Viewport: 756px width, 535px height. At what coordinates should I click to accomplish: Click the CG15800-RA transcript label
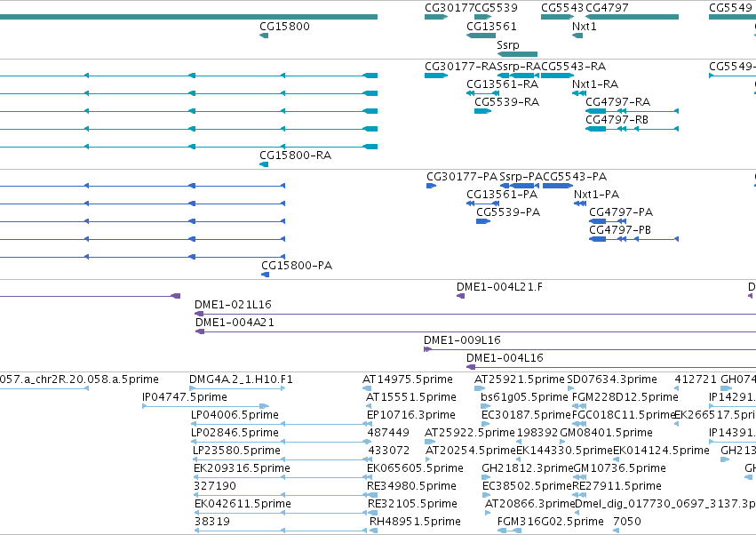click(x=295, y=156)
